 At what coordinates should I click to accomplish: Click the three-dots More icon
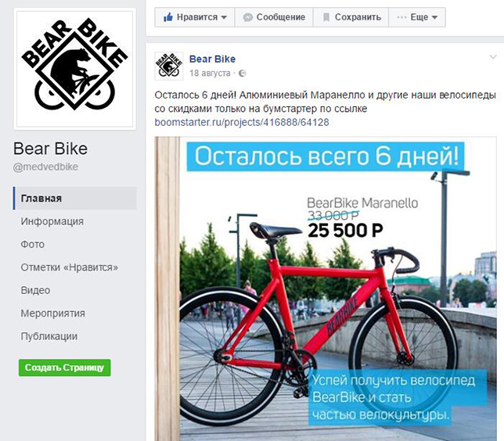point(401,17)
